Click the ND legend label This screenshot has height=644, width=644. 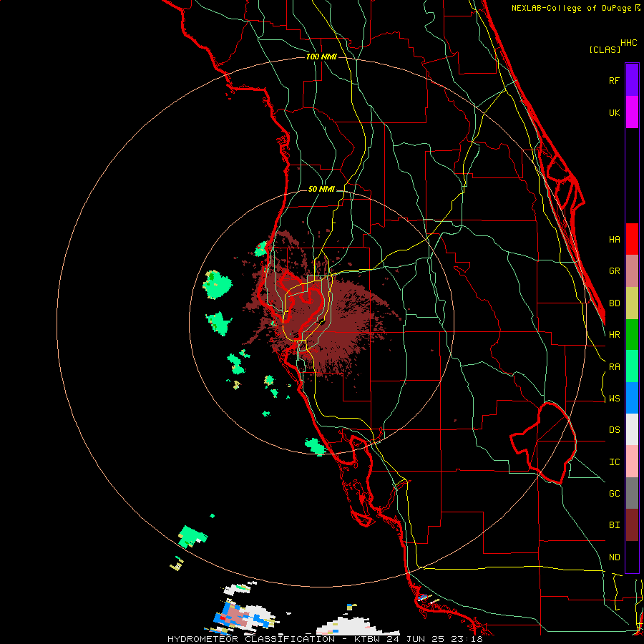(x=614, y=557)
